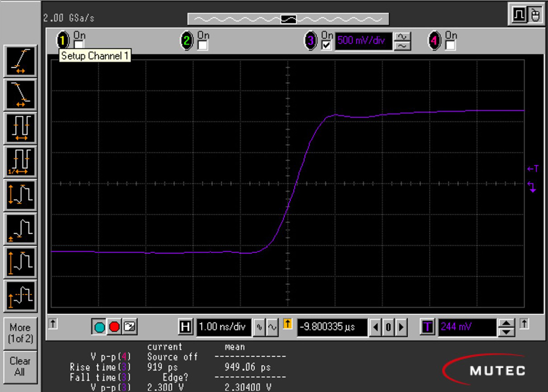This screenshot has height=392, width=548.
Task: Click the red Stop acquisition button
Action: tap(114, 327)
